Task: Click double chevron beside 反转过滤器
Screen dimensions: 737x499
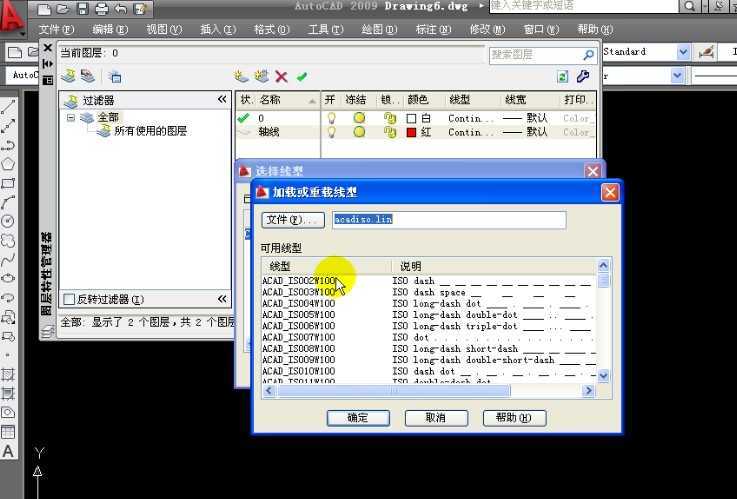Action: pos(222,299)
